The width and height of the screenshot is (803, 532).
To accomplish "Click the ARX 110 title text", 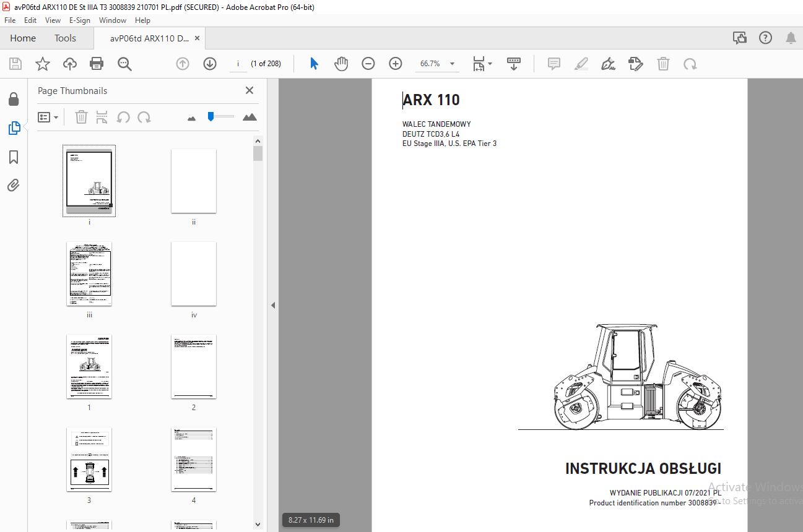I will tap(432, 100).
